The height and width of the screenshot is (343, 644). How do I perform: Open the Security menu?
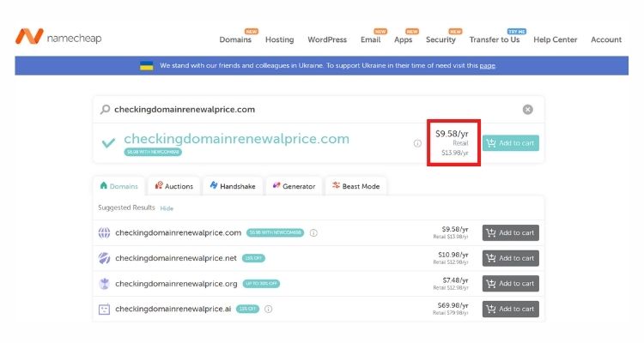(440, 39)
